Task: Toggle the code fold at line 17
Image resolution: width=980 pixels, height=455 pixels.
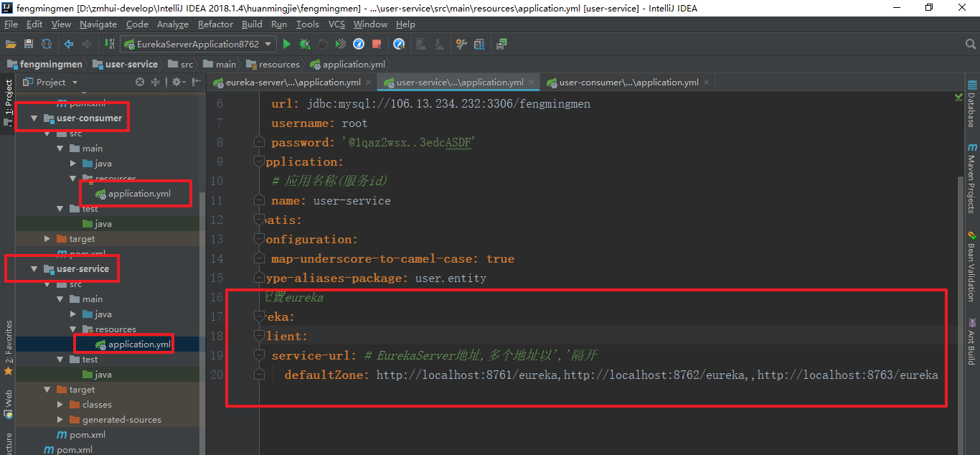Action: [x=259, y=316]
